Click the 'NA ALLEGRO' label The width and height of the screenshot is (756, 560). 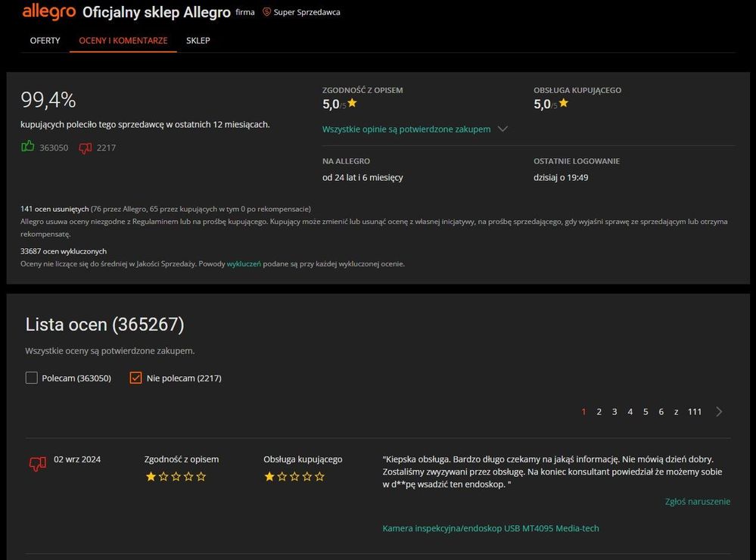[x=346, y=161]
